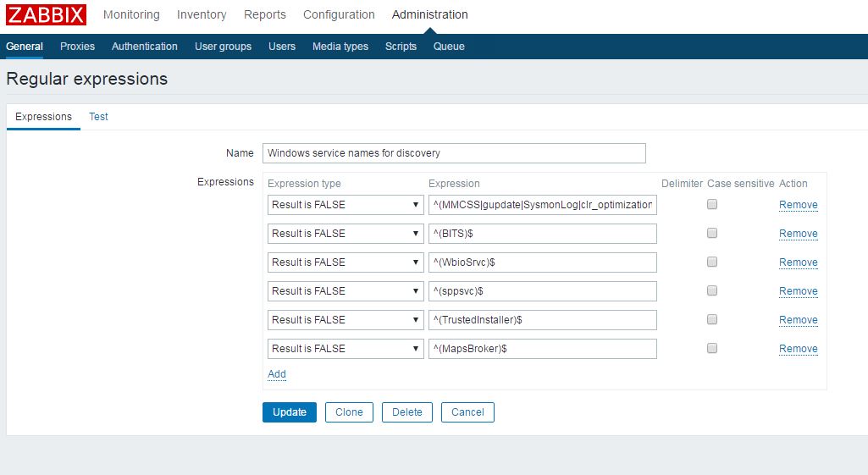
Task: Open expression type dropdown for ^(TrustedInstaller)$
Action: click(346, 320)
